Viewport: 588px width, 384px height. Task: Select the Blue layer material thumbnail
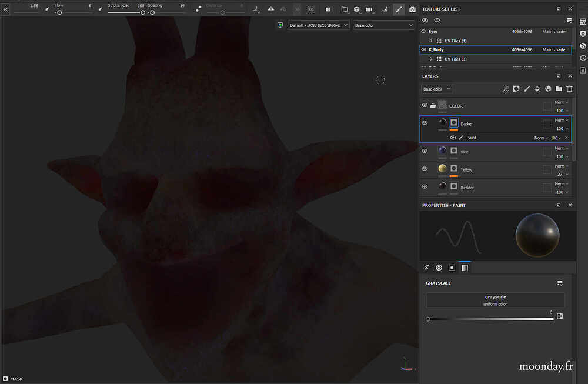pyautogui.click(x=443, y=151)
